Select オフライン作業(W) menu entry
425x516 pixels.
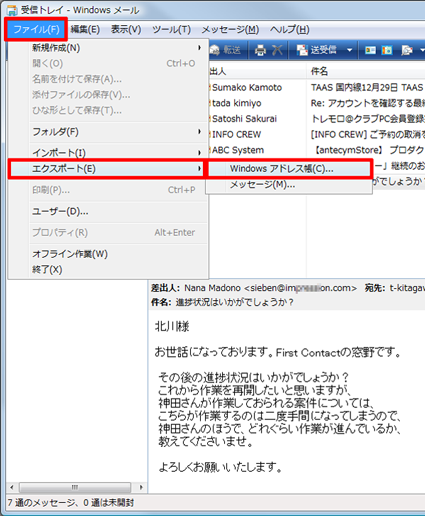coord(108,254)
